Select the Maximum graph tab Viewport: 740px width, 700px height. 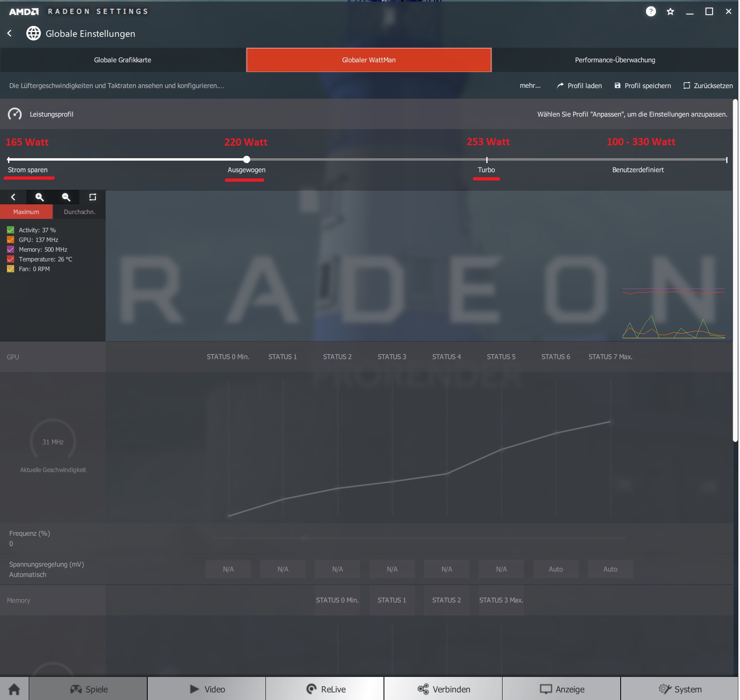tap(26, 212)
